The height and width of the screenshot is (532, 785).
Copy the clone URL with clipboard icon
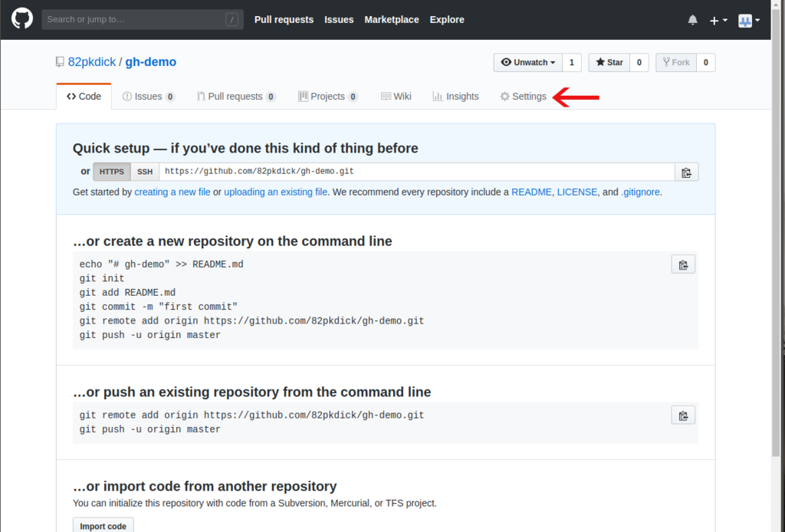point(686,172)
